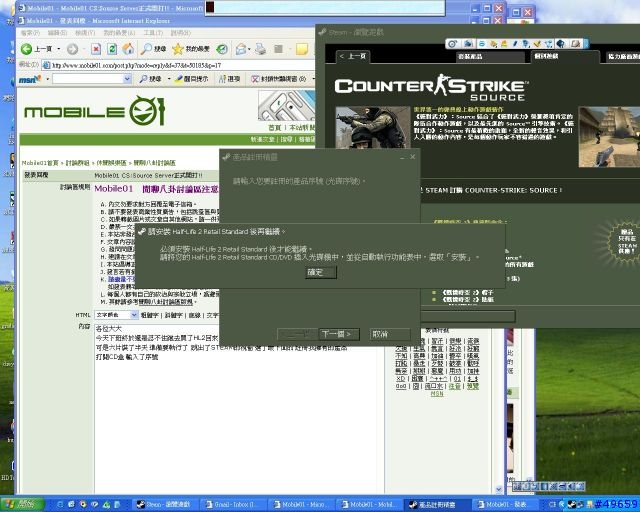Click the Print icon in IE toolbar
Screen dimensions: 640x512
click(x=260, y=49)
